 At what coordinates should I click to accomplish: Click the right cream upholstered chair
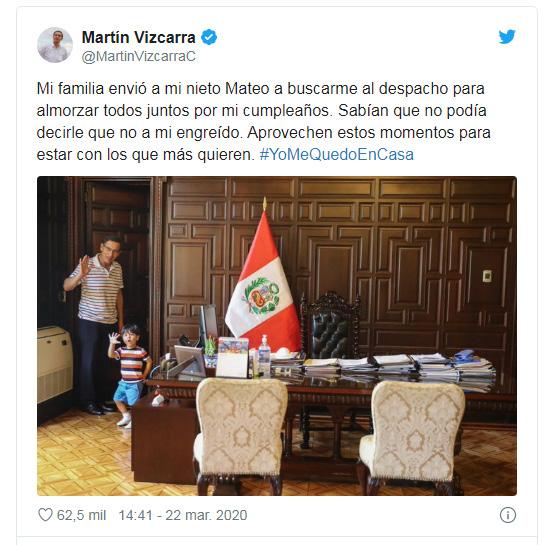[412, 437]
